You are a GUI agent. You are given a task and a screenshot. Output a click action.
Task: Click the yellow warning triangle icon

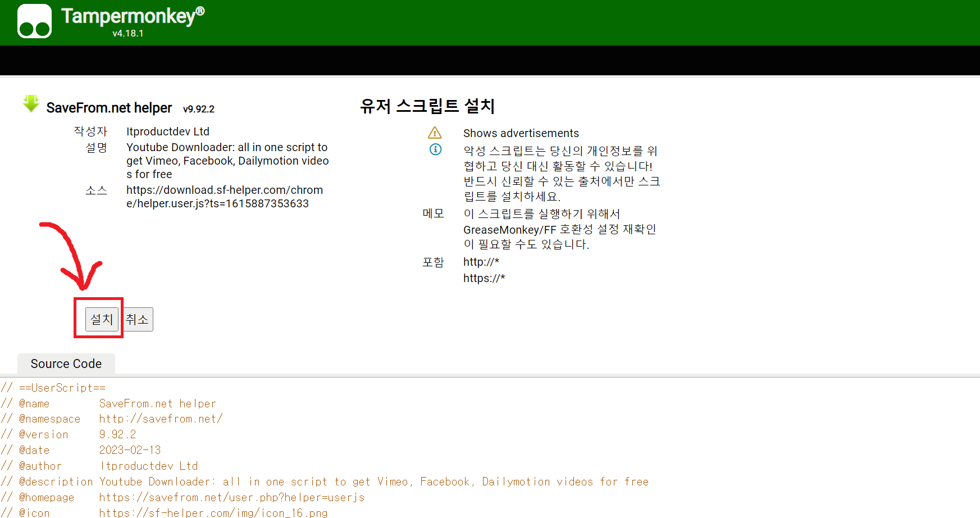(435, 133)
